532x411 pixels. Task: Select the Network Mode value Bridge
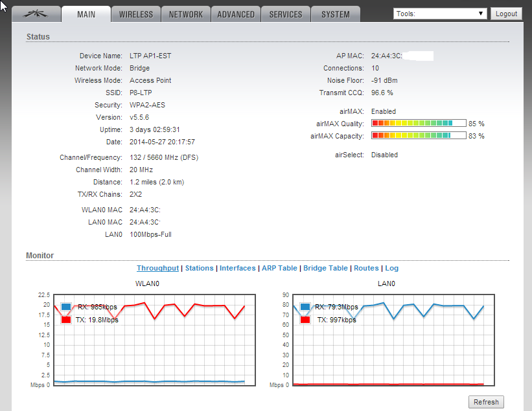[139, 68]
